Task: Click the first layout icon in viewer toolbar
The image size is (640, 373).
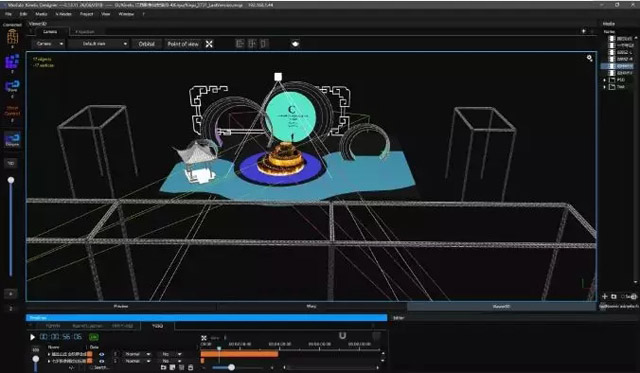Action: [240, 44]
